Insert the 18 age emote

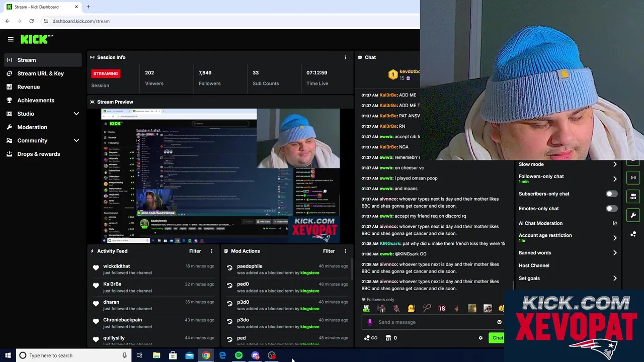(x=442, y=309)
